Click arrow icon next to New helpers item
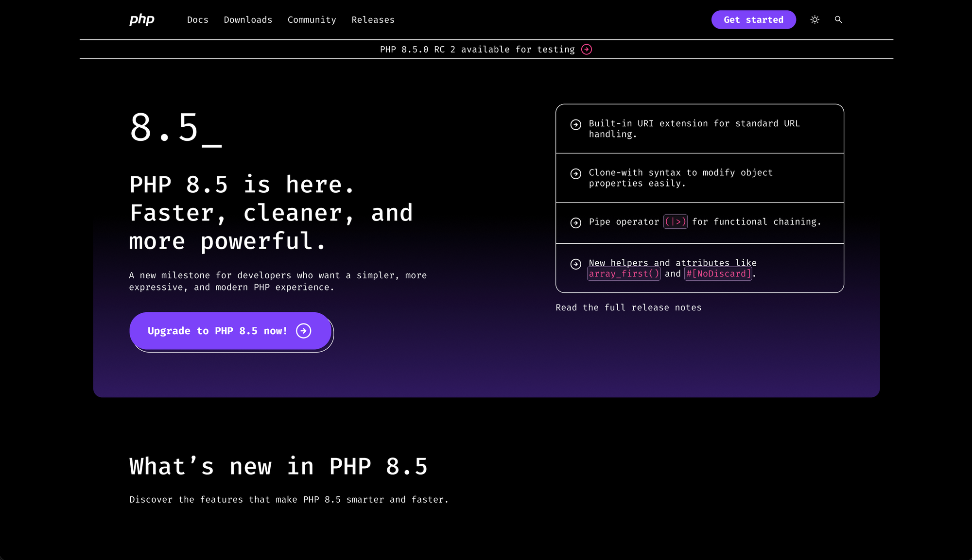The image size is (972, 560). 576,264
